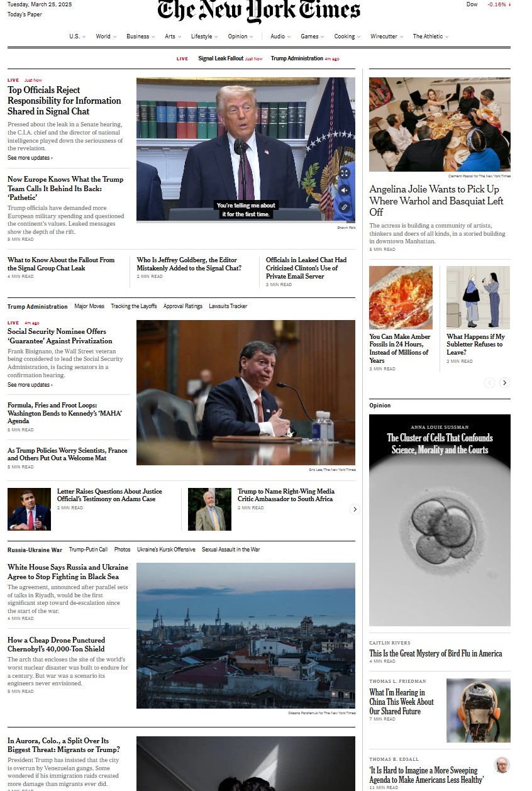Viewport: 532px width, 791px height.
Task: Expand the World menu chevron
Action: 115,36
